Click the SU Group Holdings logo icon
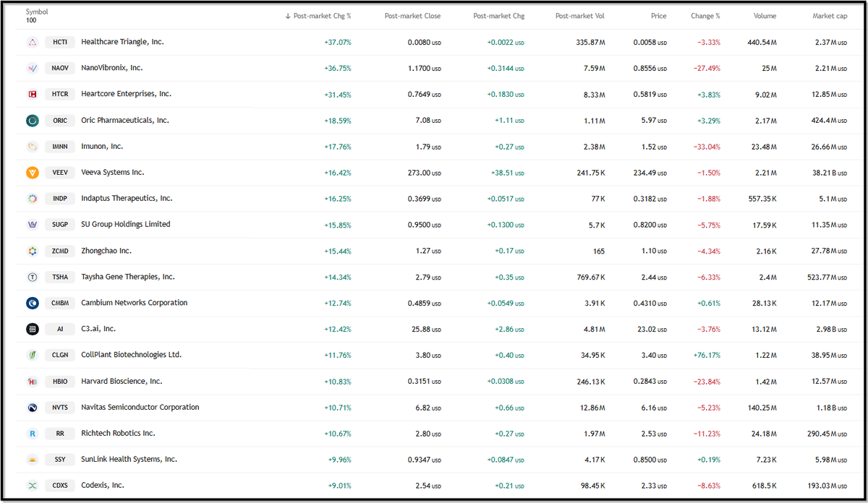Viewport: 868px width, 503px height. [x=32, y=225]
